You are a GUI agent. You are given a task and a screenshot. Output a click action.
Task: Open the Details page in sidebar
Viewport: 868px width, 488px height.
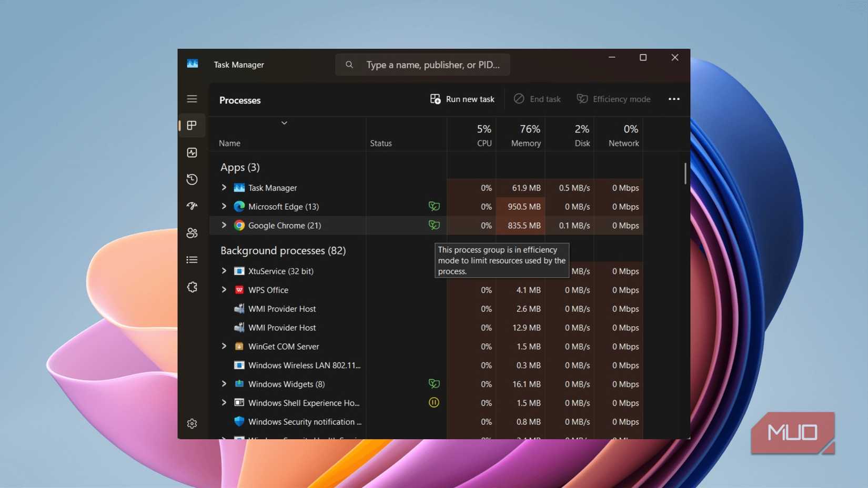pyautogui.click(x=192, y=260)
